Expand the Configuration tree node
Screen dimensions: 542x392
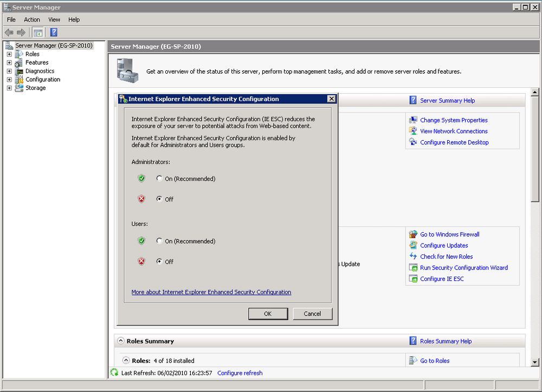pyautogui.click(x=9, y=80)
